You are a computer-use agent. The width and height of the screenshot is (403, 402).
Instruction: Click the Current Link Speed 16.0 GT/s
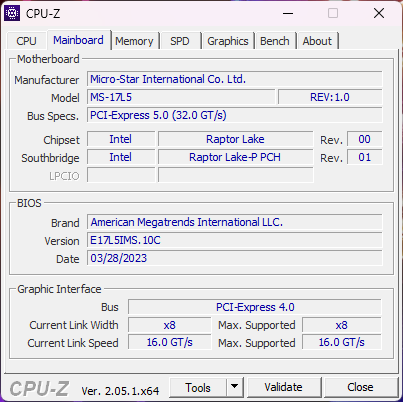pyautogui.click(x=170, y=343)
